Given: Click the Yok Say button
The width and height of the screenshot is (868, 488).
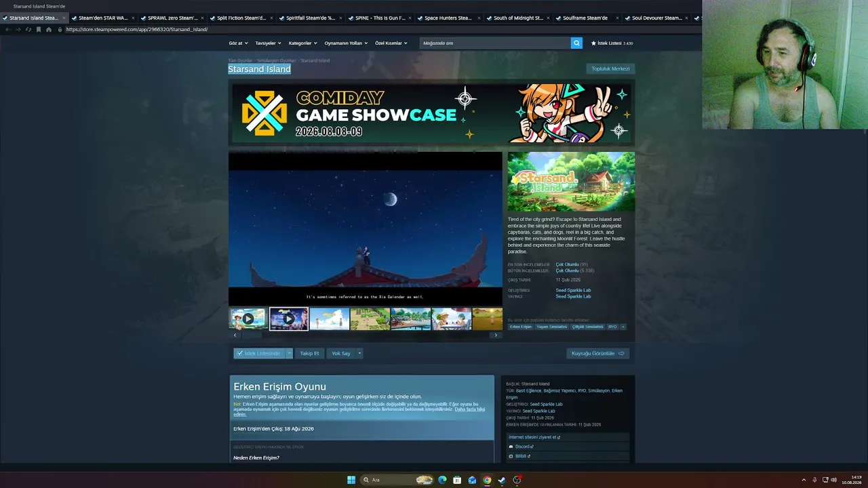Looking at the screenshot, I should (x=341, y=353).
